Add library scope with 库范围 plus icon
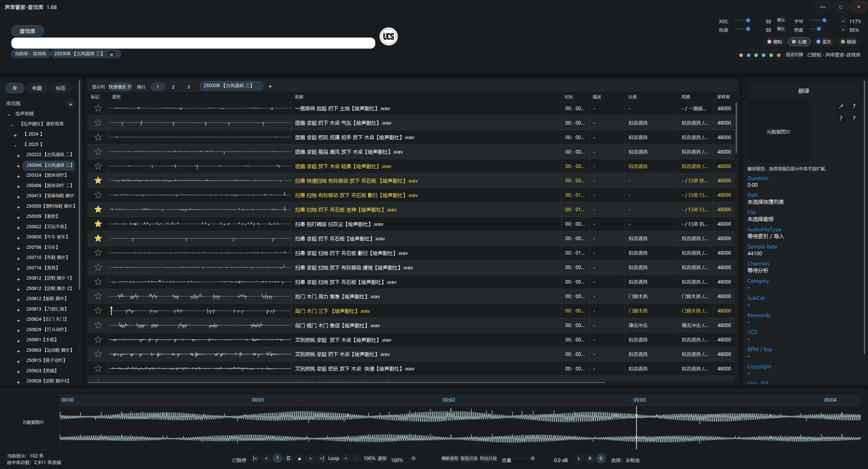 coord(71,104)
